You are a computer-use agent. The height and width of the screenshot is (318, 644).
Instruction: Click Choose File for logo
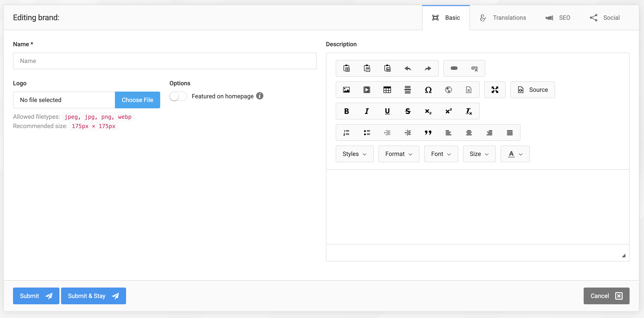coord(137,100)
